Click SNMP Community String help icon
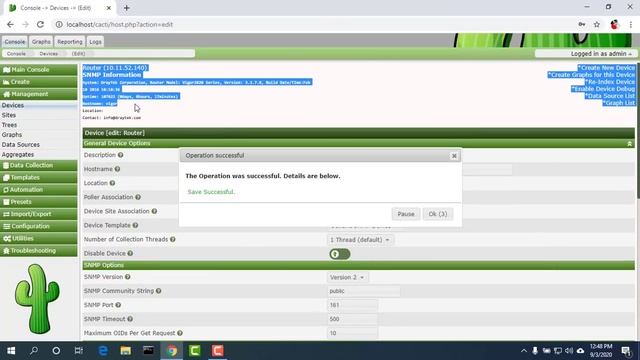Viewport: 640px width, 360px height. (158, 291)
